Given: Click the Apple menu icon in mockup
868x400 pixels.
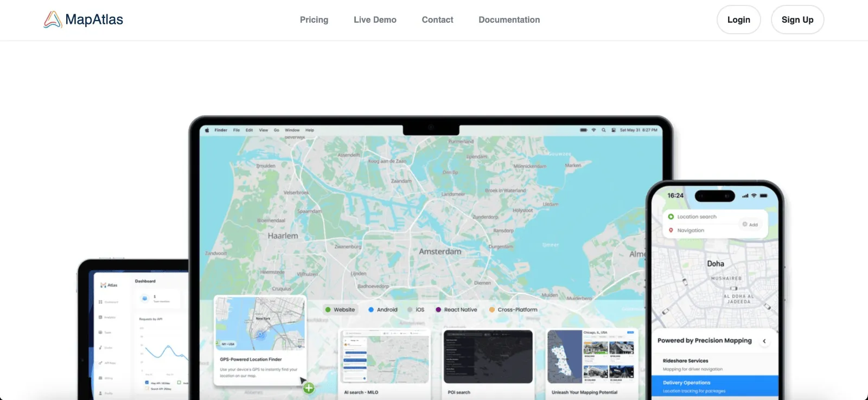Looking at the screenshot, I should click(x=207, y=130).
